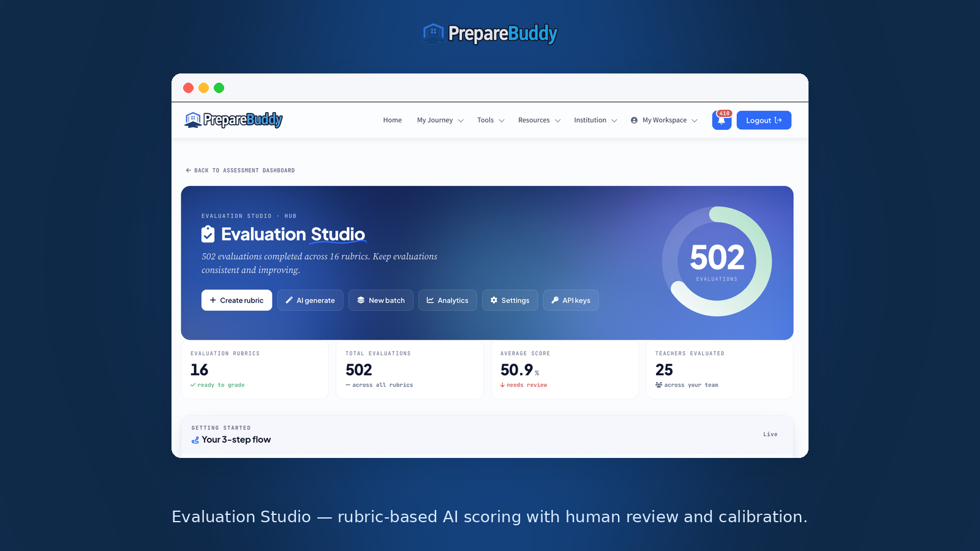Expand the Tools dropdown menu
Image resolution: width=980 pixels, height=551 pixels.
(491, 121)
